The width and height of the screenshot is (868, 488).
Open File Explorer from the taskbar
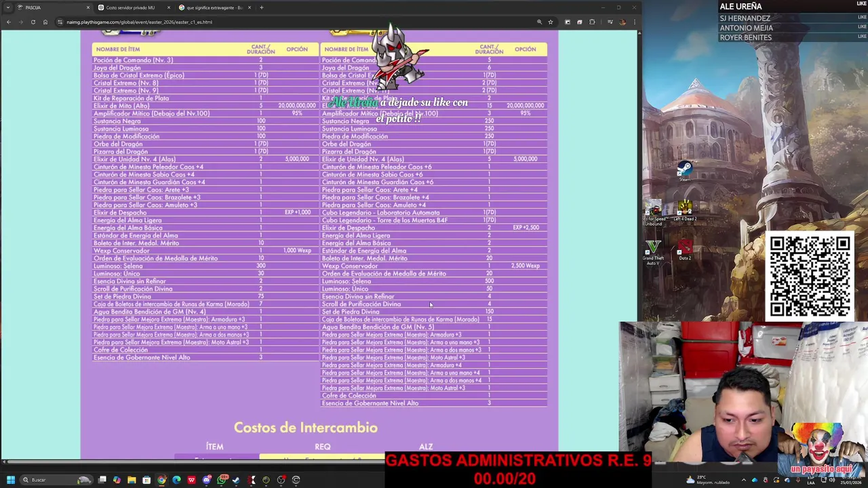pyautogui.click(x=132, y=480)
